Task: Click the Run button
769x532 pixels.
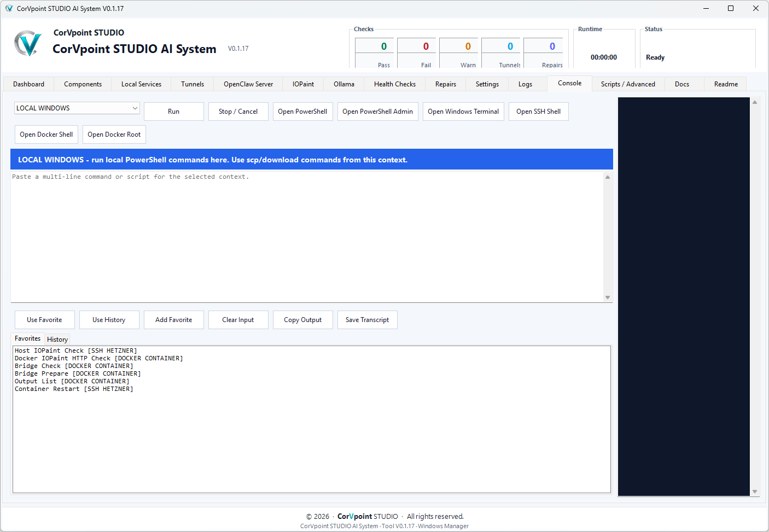Action: [174, 112]
